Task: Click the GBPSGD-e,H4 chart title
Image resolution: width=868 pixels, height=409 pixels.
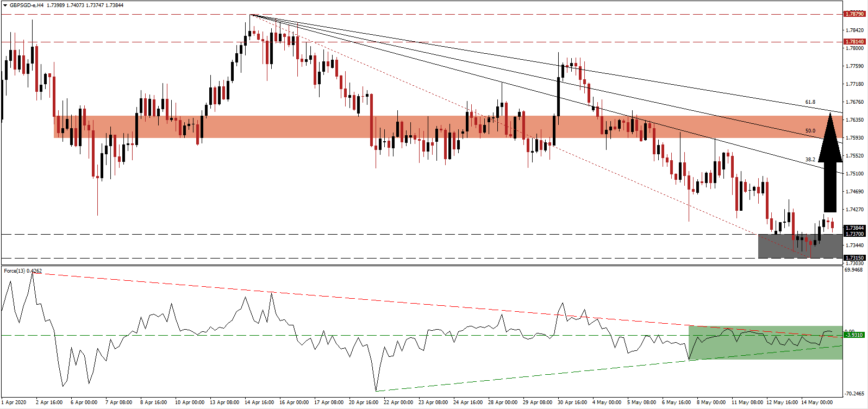Action: coord(28,5)
